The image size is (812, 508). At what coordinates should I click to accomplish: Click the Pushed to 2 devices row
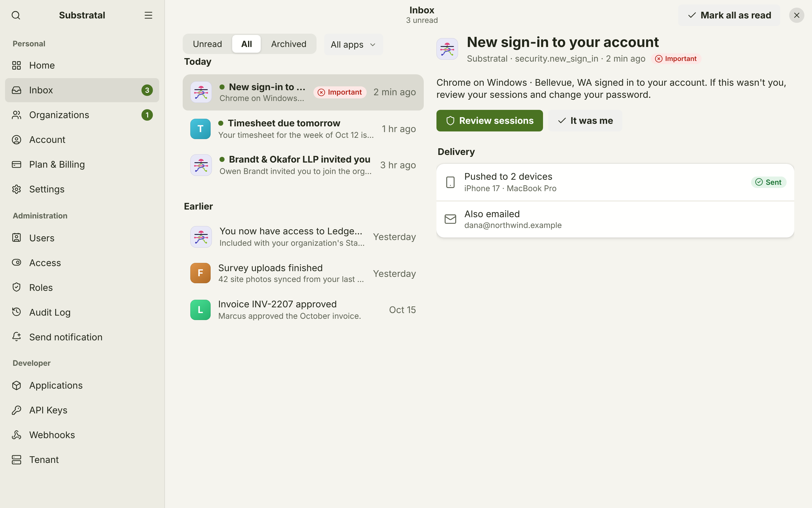pyautogui.click(x=615, y=183)
